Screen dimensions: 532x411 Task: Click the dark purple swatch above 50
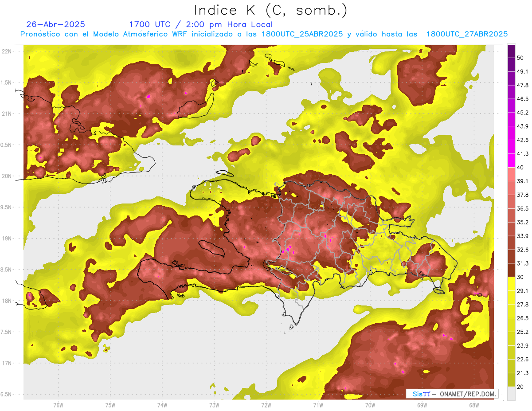coord(512,52)
